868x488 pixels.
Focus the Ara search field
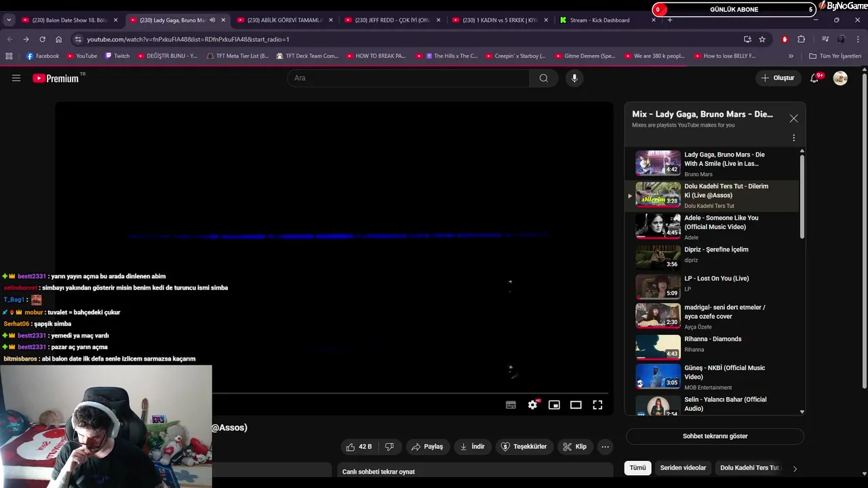point(408,78)
